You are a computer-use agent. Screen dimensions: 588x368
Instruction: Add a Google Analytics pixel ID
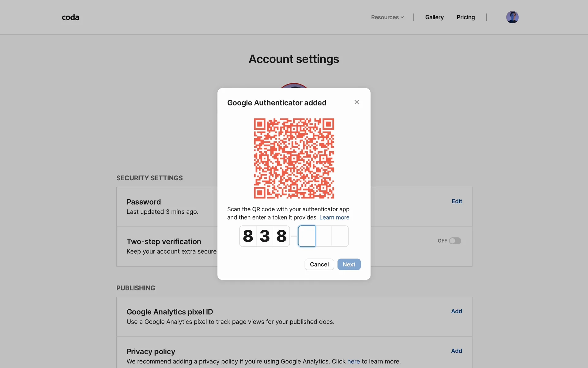456,311
